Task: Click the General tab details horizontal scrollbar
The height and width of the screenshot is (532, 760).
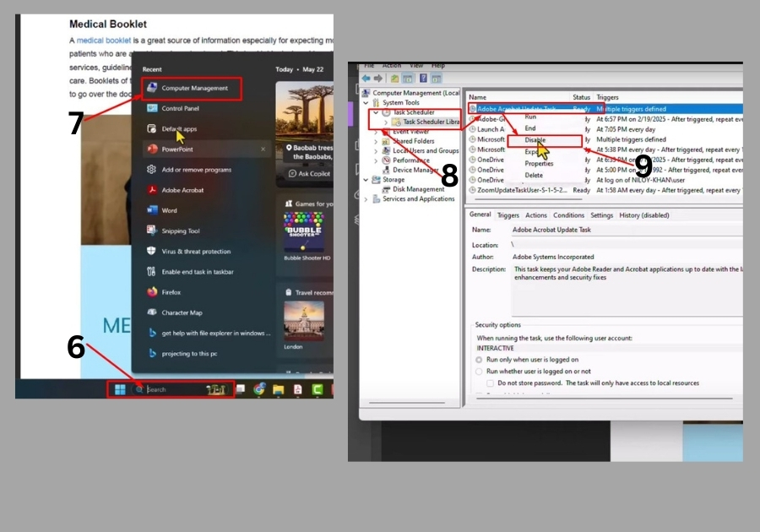Action: point(605,399)
